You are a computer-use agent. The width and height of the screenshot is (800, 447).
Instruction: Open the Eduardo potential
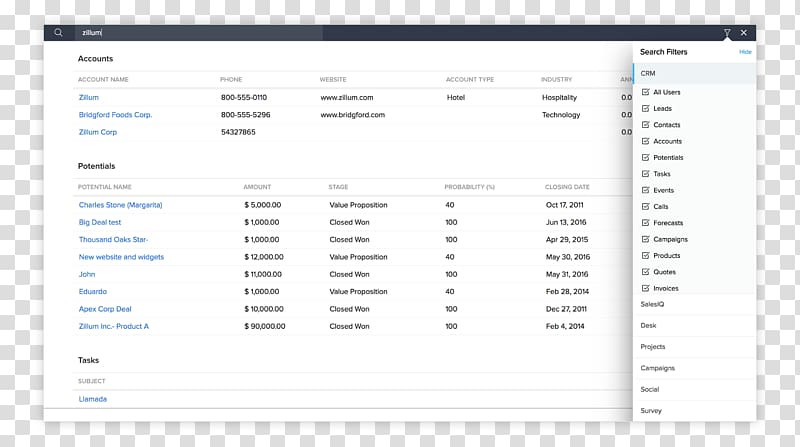pyautogui.click(x=93, y=292)
